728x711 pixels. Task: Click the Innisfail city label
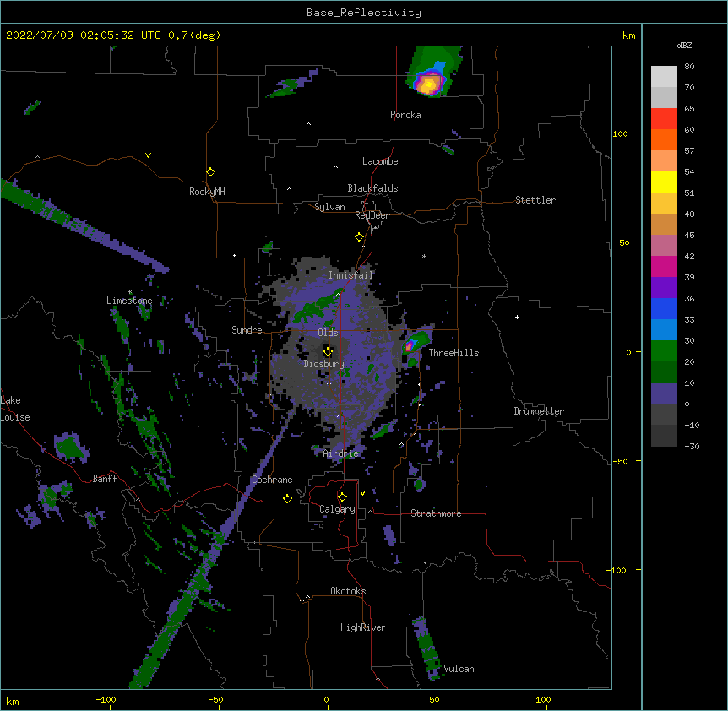coord(350,275)
